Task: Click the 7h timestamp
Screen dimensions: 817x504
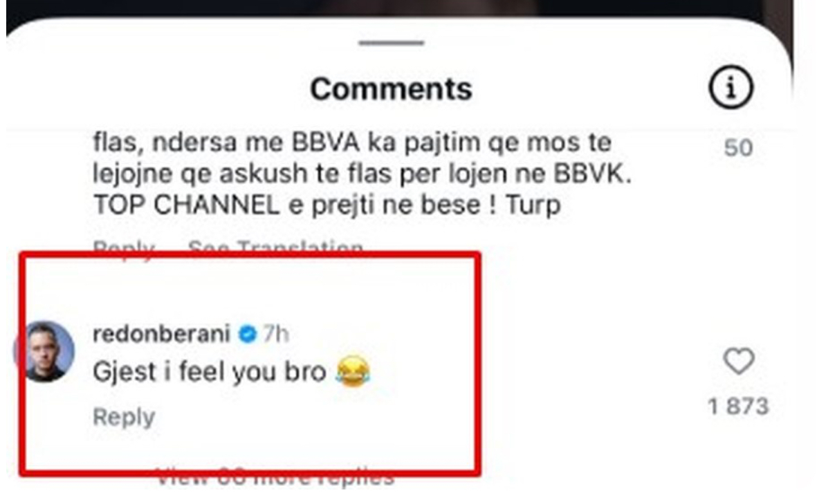Action: (275, 334)
